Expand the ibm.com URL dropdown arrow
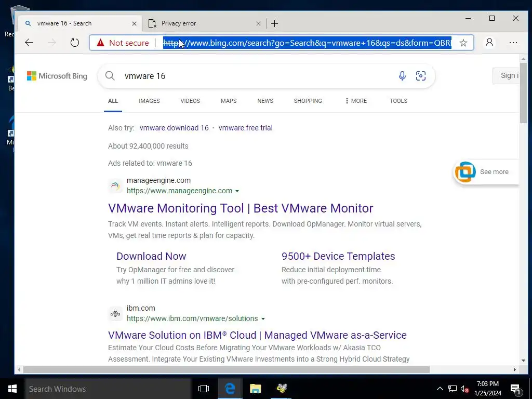 pos(263,319)
